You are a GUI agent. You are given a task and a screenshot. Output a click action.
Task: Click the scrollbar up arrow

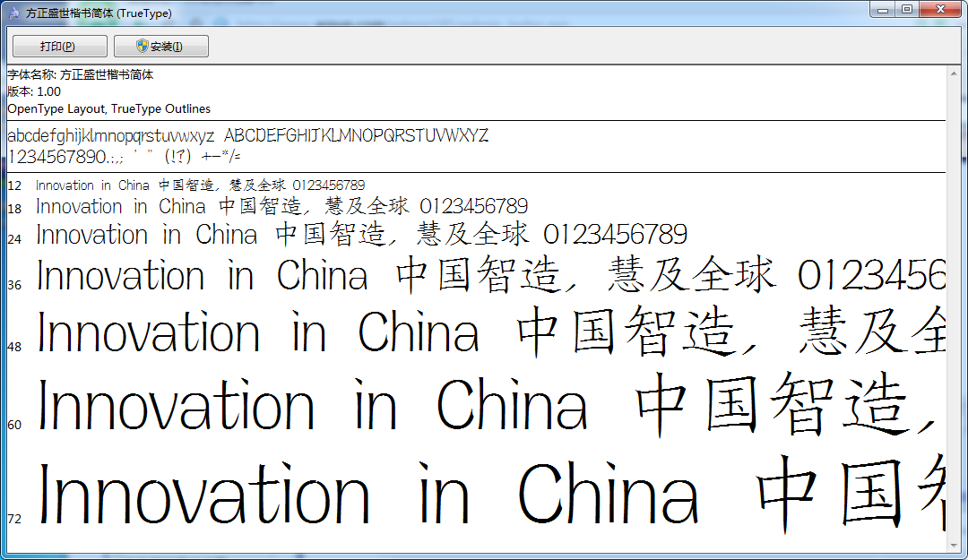[x=954, y=73]
